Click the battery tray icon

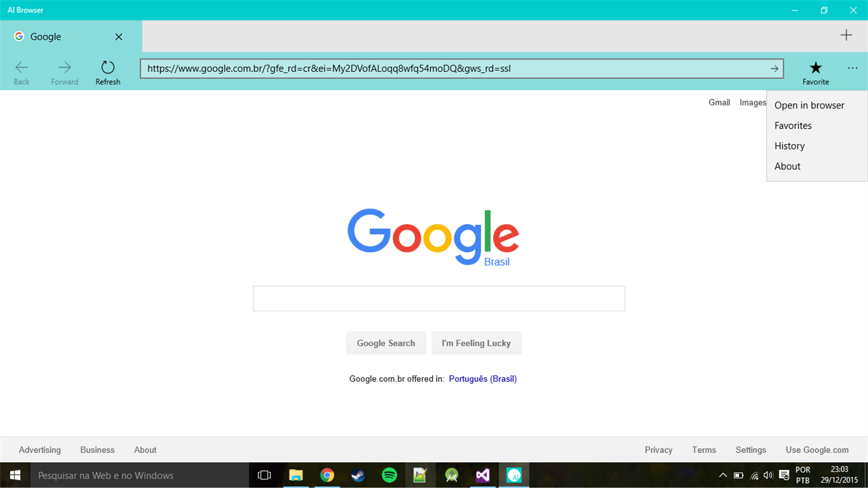tap(738, 475)
